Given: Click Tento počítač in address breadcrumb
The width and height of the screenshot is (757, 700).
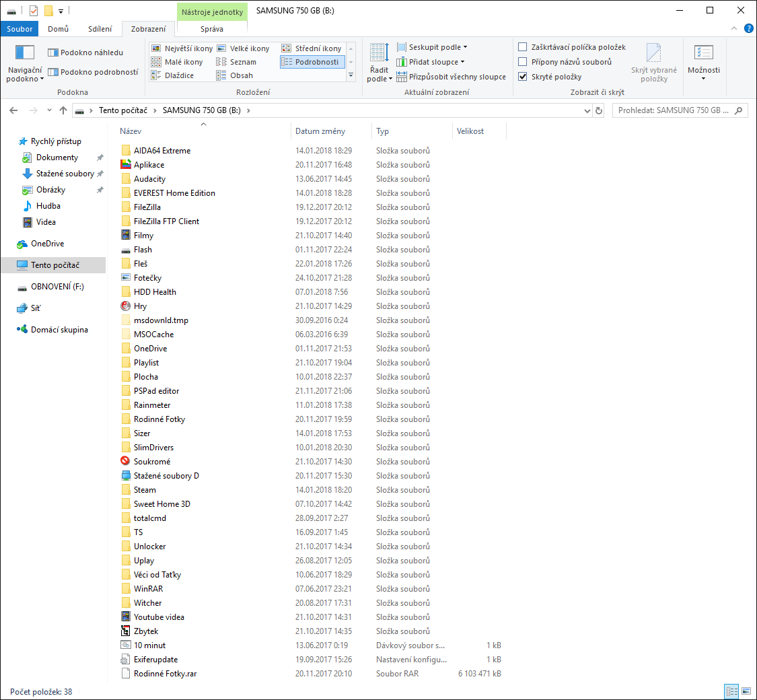Looking at the screenshot, I should [x=122, y=110].
